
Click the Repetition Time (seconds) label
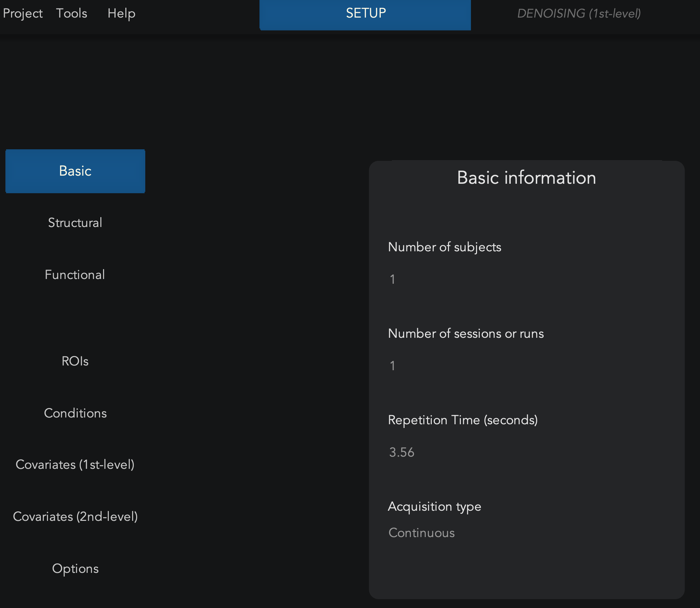click(463, 420)
